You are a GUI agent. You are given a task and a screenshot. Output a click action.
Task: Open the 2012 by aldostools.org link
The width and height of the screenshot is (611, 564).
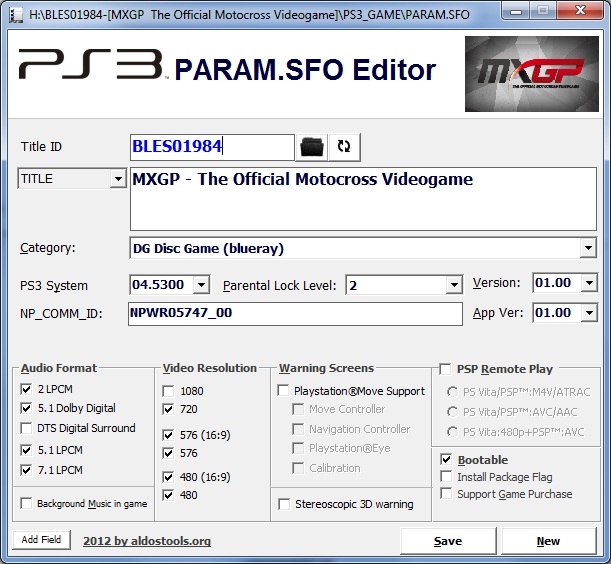[x=147, y=541]
